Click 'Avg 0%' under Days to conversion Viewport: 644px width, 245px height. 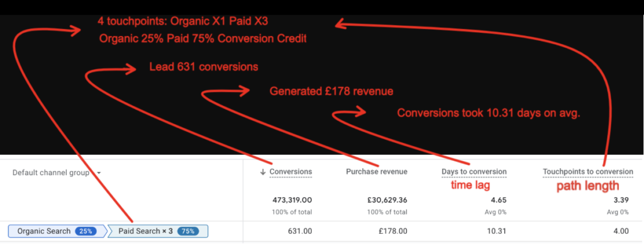(x=496, y=212)
